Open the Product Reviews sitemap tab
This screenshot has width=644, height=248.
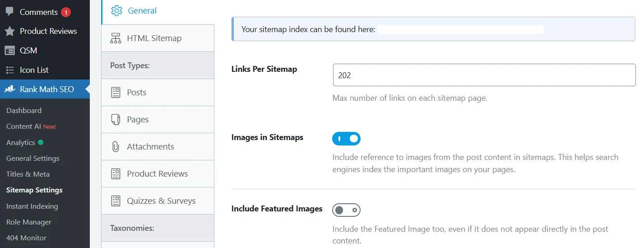point(157,174)
